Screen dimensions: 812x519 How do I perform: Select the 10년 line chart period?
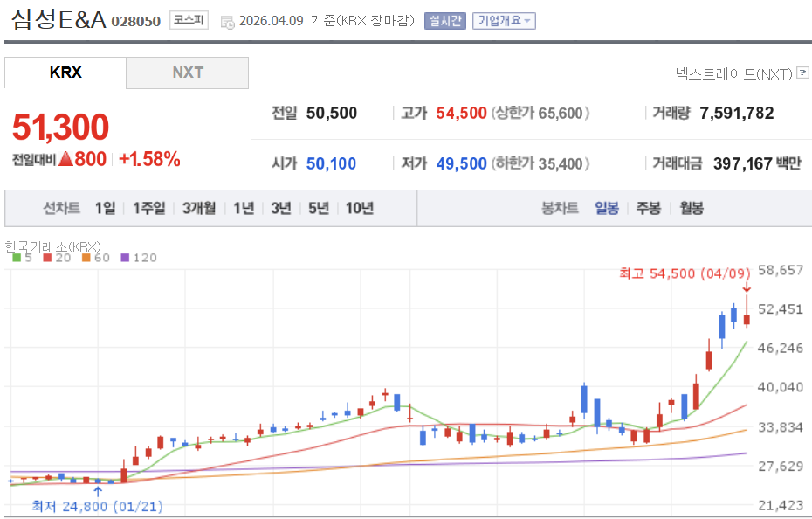(360, 209)
